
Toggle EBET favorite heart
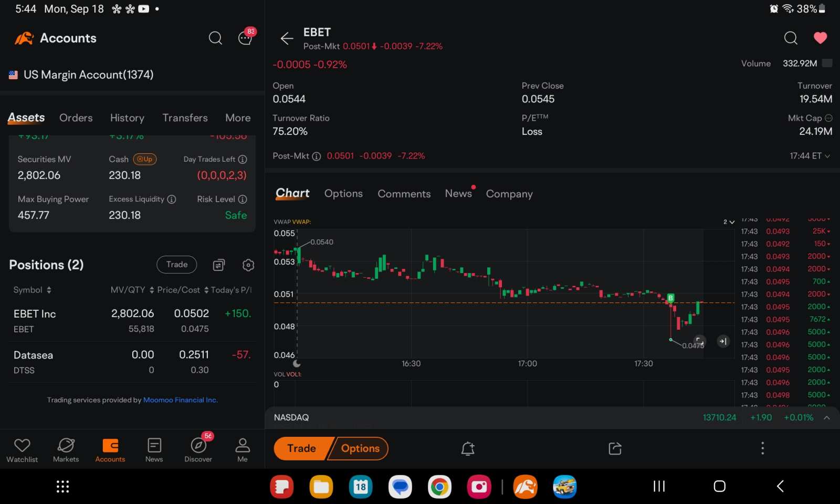(x=821, y=38)
